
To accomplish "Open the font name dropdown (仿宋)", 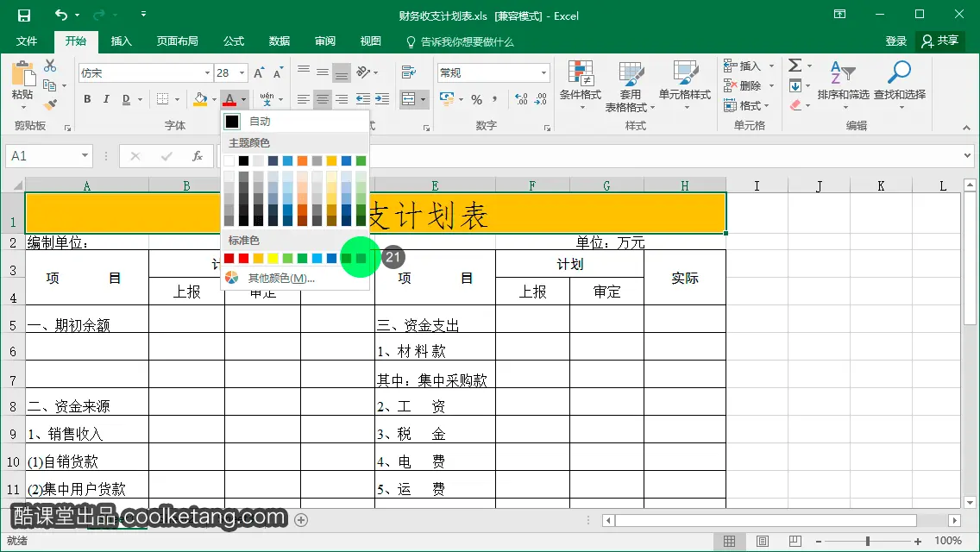I will pyautogui.click(x=207, y=73).
